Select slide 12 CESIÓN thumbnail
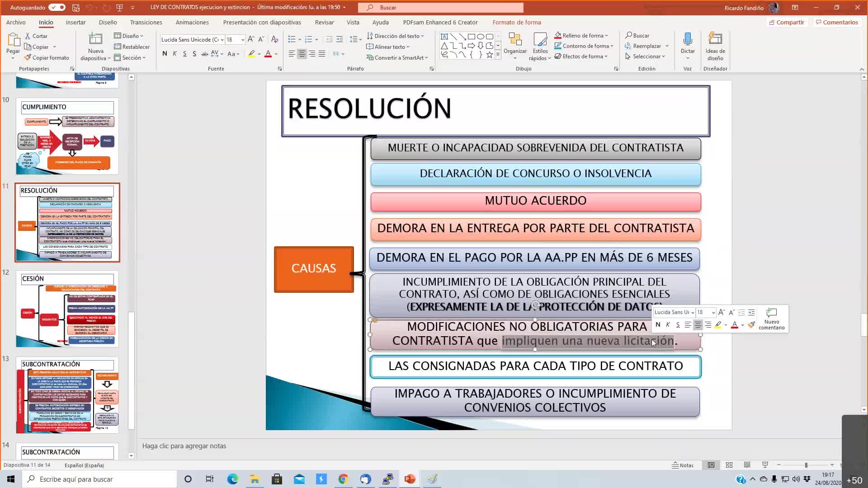868x488 pixels. click(x=67, y=309)
